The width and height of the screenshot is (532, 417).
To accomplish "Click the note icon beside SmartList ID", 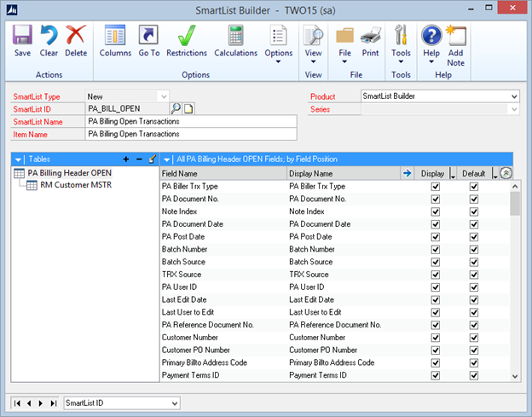I will point(188,108).
